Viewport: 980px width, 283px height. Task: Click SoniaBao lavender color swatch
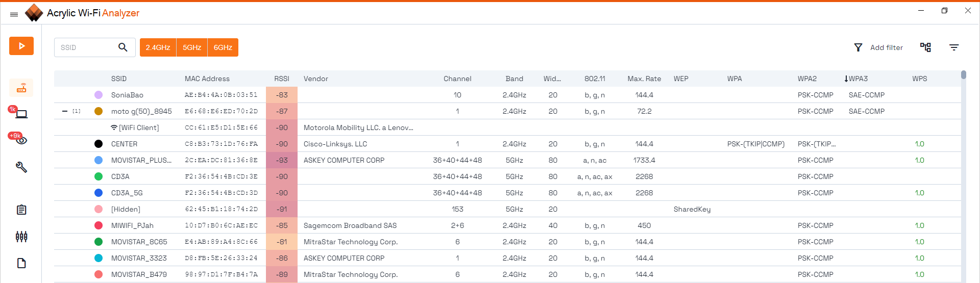click(99, 95)
